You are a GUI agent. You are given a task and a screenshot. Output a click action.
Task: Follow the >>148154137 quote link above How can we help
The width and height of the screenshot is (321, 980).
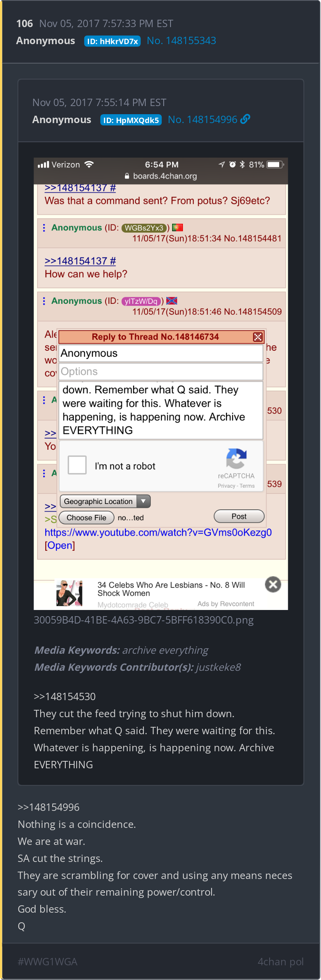tap(80, 261)
